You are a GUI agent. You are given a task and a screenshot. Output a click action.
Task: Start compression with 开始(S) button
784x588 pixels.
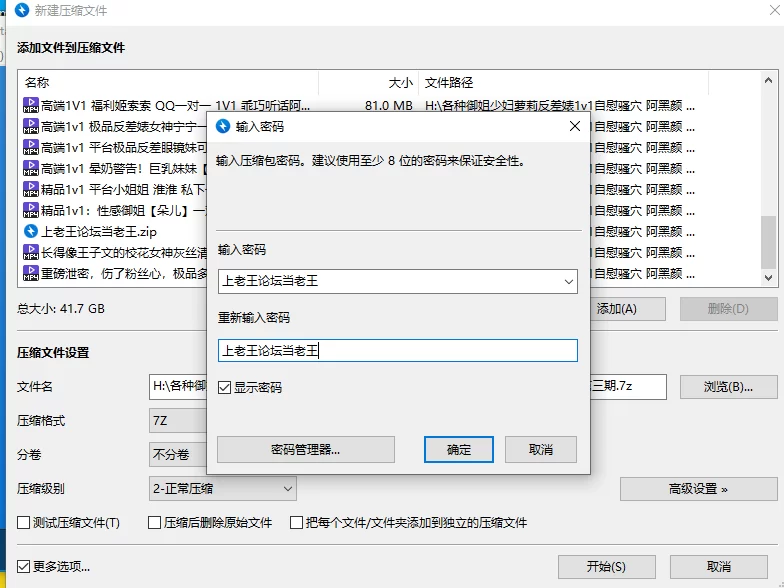click(606, 566)
